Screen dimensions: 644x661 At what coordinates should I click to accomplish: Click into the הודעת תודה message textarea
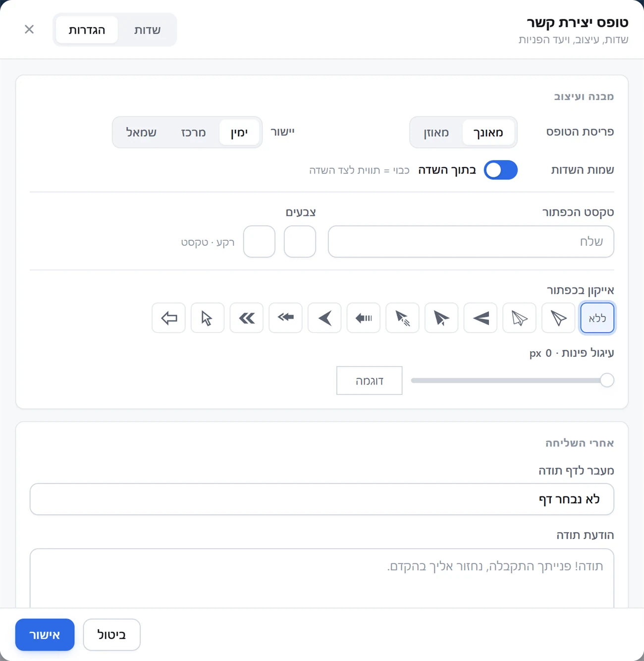click(x=322, y=578)
